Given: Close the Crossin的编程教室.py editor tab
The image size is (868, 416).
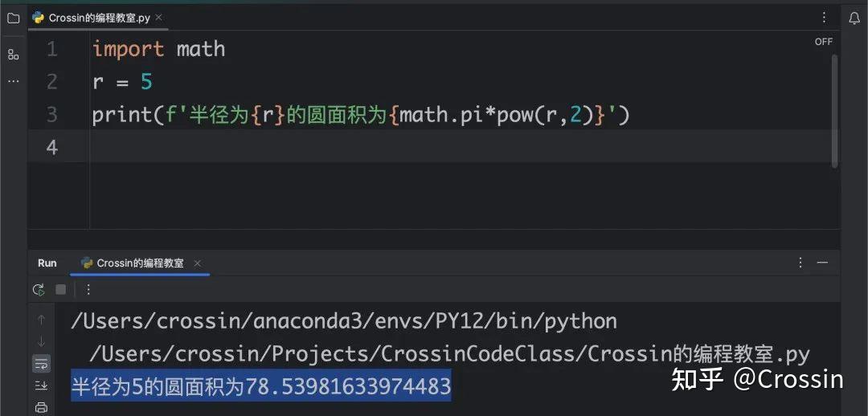Looking at the screenshot, I should pos(158,18).
